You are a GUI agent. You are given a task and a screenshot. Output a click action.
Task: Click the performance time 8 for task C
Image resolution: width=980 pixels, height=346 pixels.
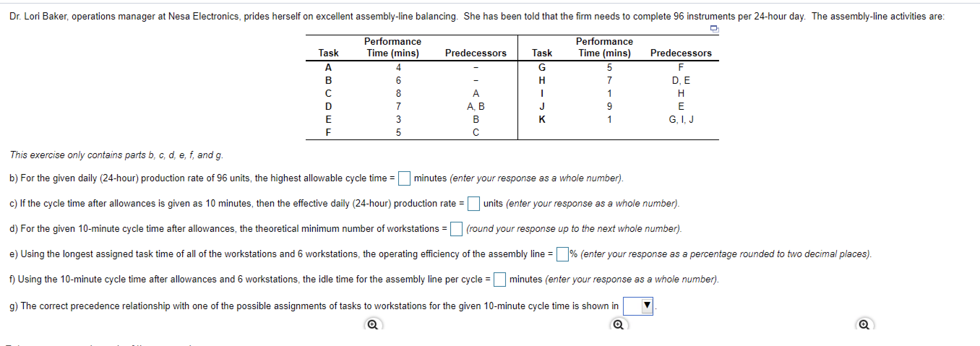pyautogui.click(x=398, y=94)
